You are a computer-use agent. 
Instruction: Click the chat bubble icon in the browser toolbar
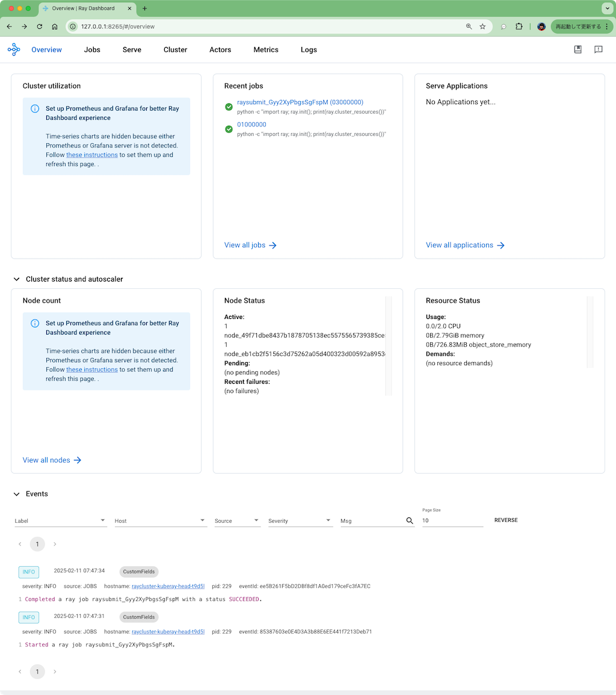coord(504,26)
